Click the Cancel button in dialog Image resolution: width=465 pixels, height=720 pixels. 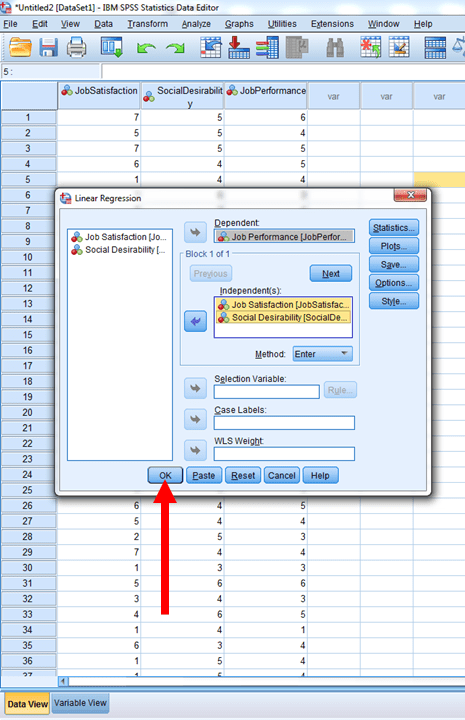point(281,475)
